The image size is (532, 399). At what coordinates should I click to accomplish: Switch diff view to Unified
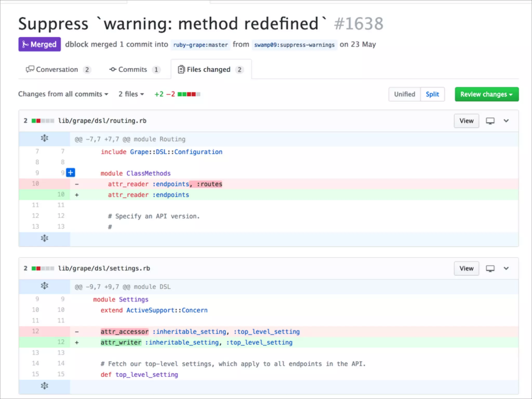[x=404, y=94]
